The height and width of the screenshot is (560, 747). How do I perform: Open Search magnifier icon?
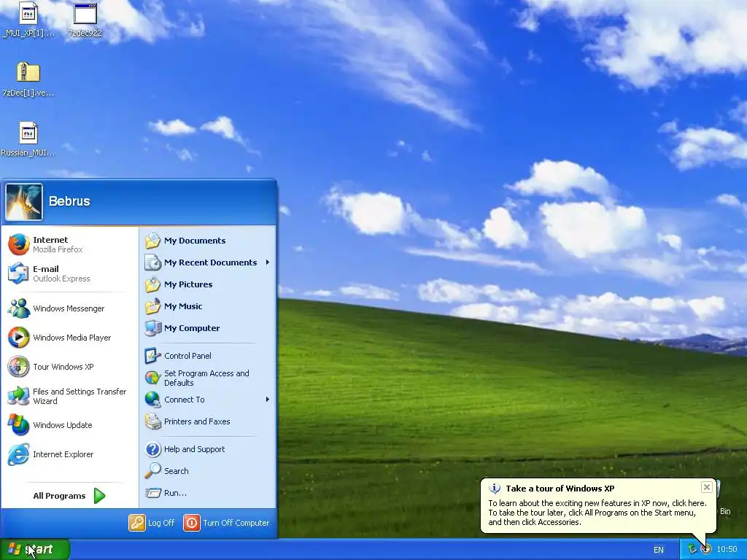point(153,471)
